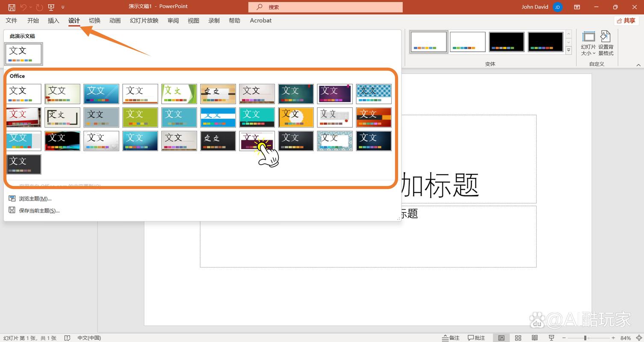644x342 pixels.
Task: Undo the last action
Action: tap(24, 7)
